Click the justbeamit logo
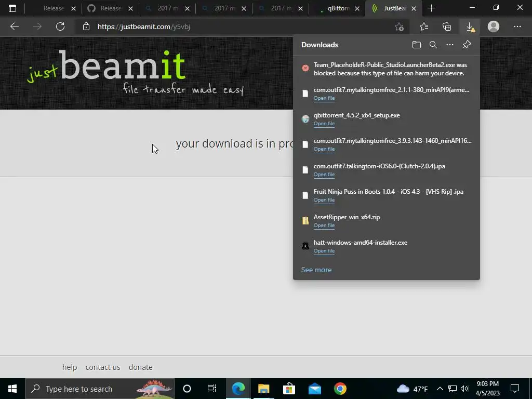 [x=136, y=72]
